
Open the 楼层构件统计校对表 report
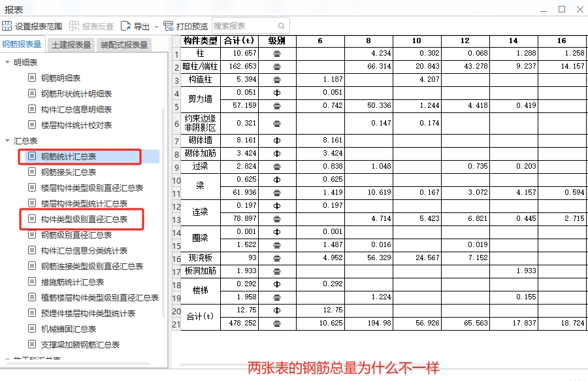tap(76, 125)
